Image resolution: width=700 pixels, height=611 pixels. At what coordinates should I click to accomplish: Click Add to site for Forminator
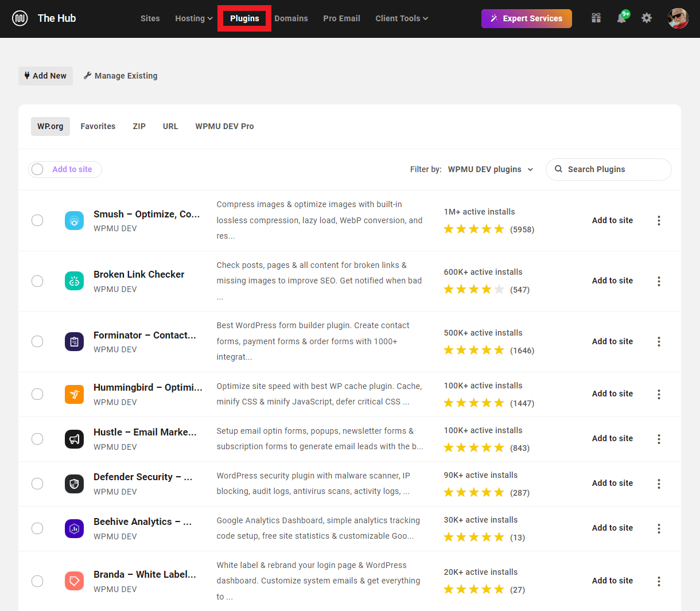point(612,341)
